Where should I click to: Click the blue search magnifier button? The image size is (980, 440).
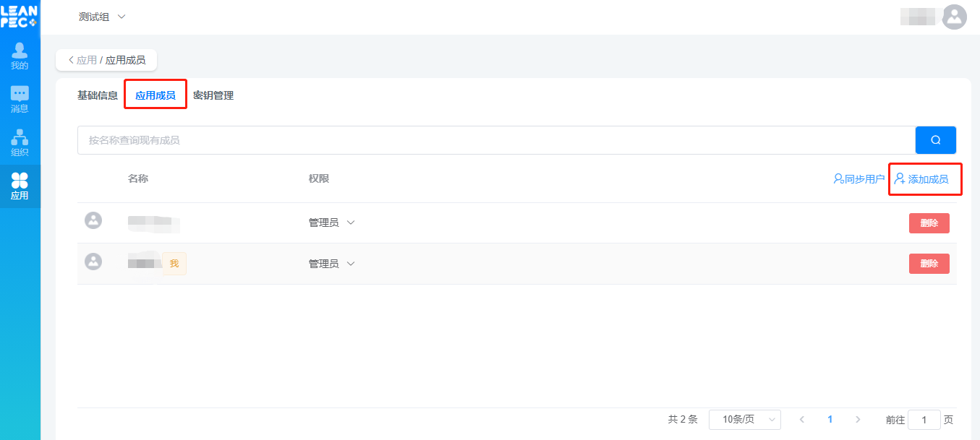(936, 140)
